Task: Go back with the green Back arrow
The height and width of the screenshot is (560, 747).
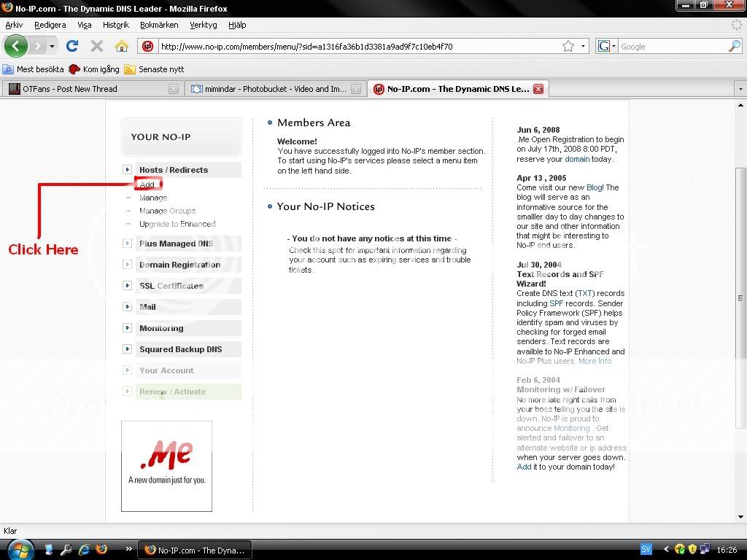Action: tap(16, 46)
